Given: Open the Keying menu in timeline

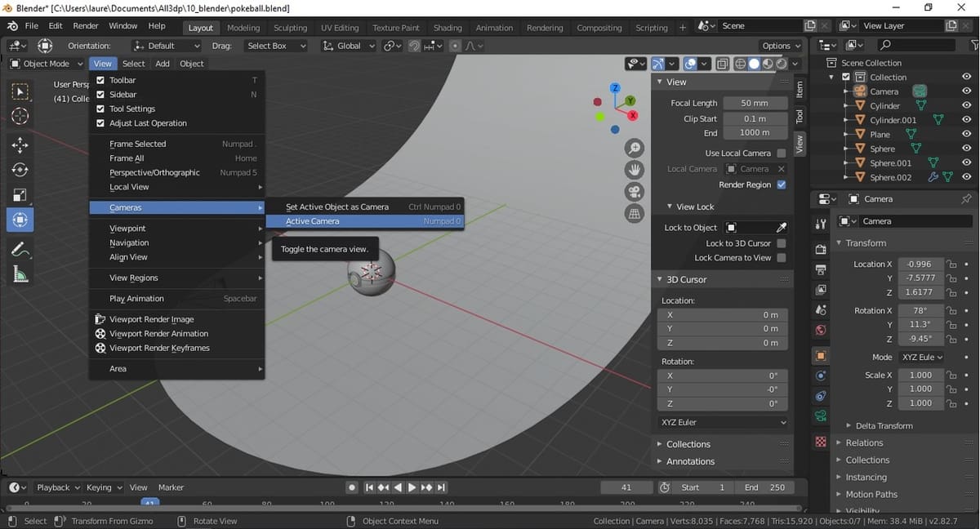Looking at the screenshot, I should point(104,487).
